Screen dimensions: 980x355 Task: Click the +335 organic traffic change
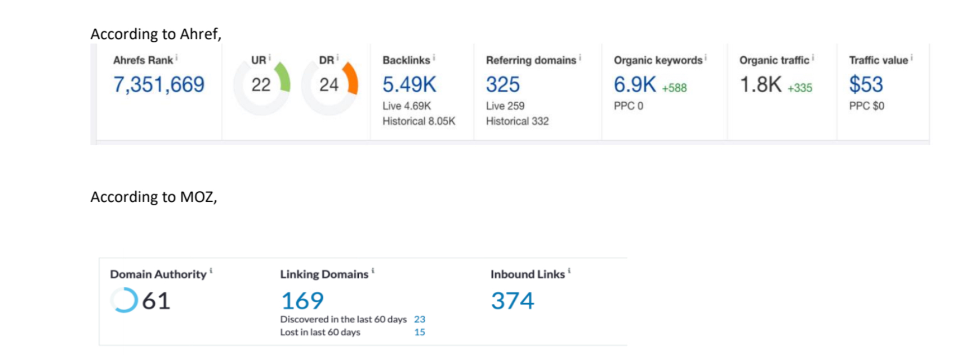[x=800, y=88]
